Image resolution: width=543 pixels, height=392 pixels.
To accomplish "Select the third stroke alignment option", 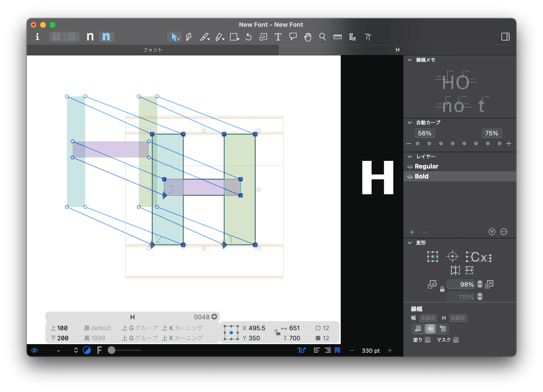I will pyautogui.click(x=443, y=329).
